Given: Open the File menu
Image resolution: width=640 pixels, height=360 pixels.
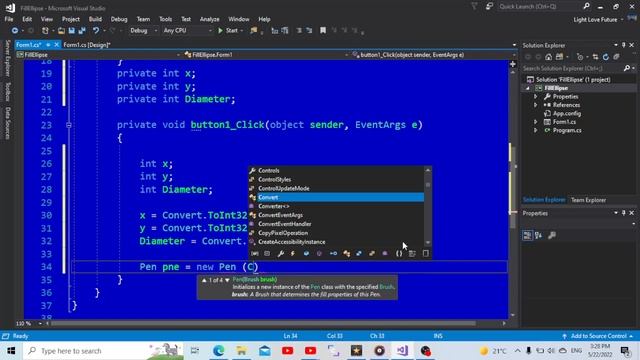Looking at the screenshot, I should click(9, 19).
